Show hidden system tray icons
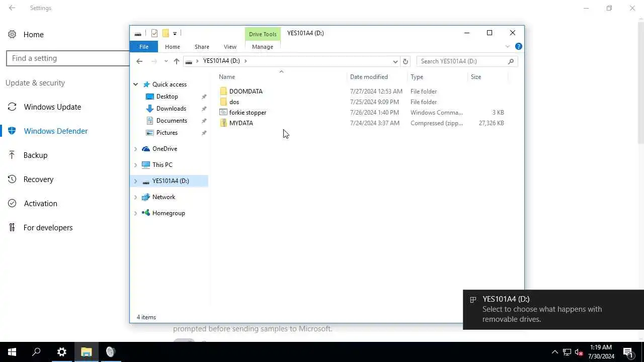The height and width of the screenshot is (362, 644). 555,352
